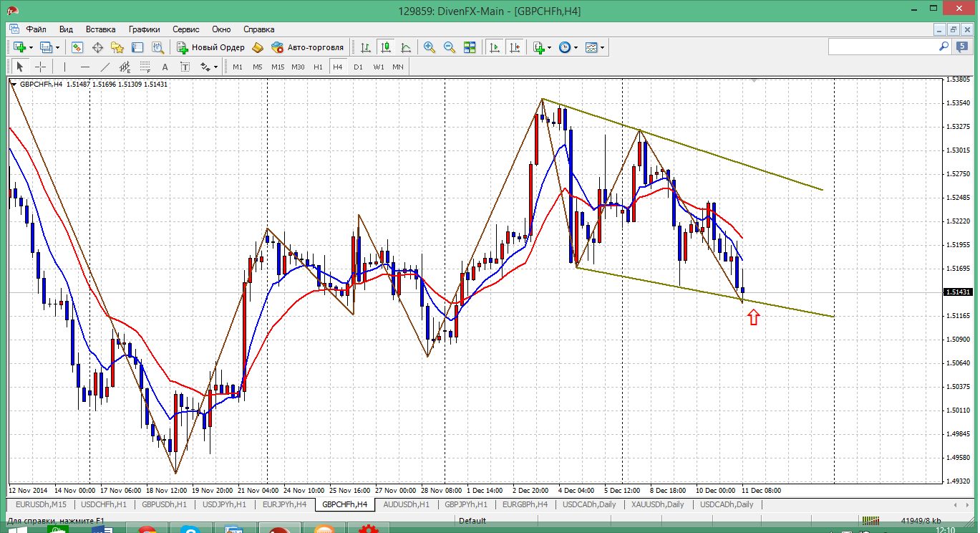The image size is (980, 533).
Task: Open the chart Templates icon
Action: click(x=591, y=47)
